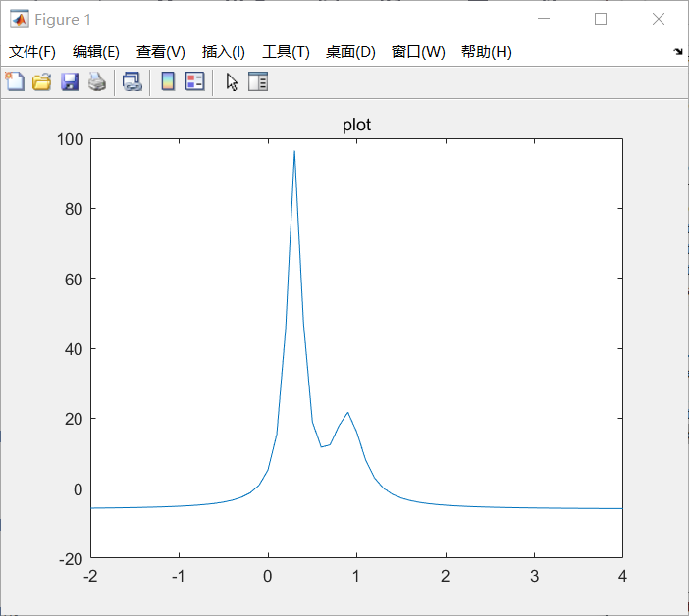Click the Figure 1 window title text

point(63,20)
